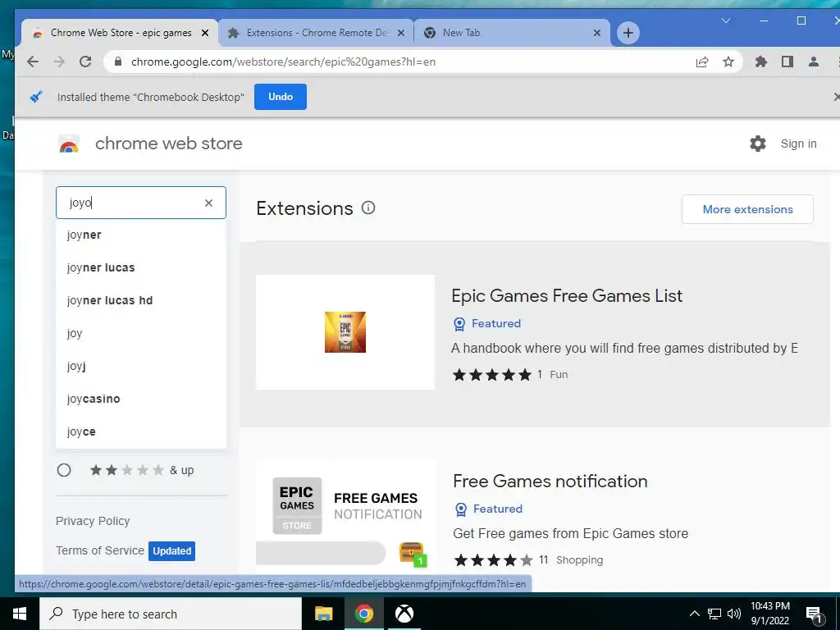Close the New Tab tab
Image resolution: width=840 pixels, height=630 pixels.
pyautogui.click(x=597, y=33)
